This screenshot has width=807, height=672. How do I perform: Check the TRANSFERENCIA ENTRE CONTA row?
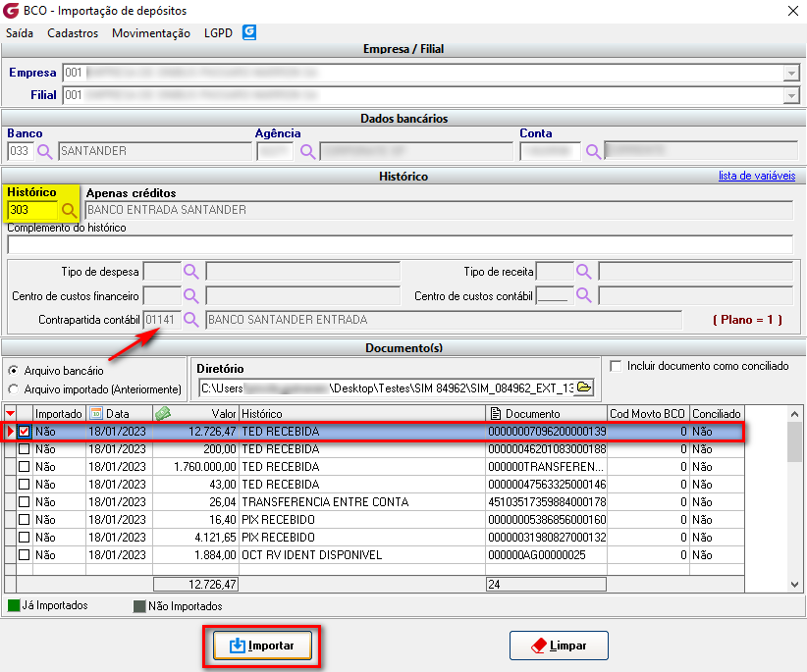[25, 502]
